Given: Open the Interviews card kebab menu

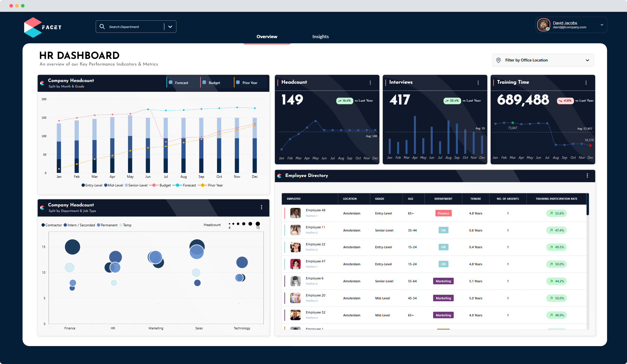Looking at the screenshot, I should 478,83.
